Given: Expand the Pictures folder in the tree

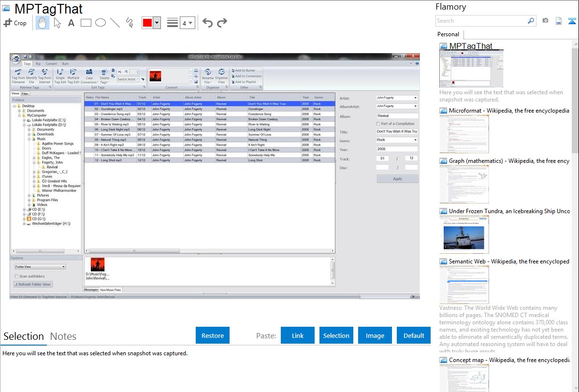Looking at the screenshot, I should [x=29, y=195].
